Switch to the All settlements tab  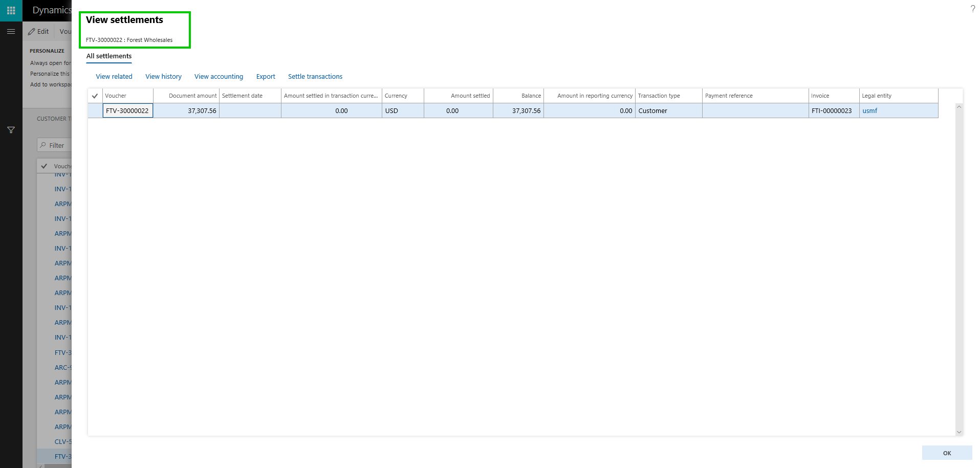[x=108, y=56]
